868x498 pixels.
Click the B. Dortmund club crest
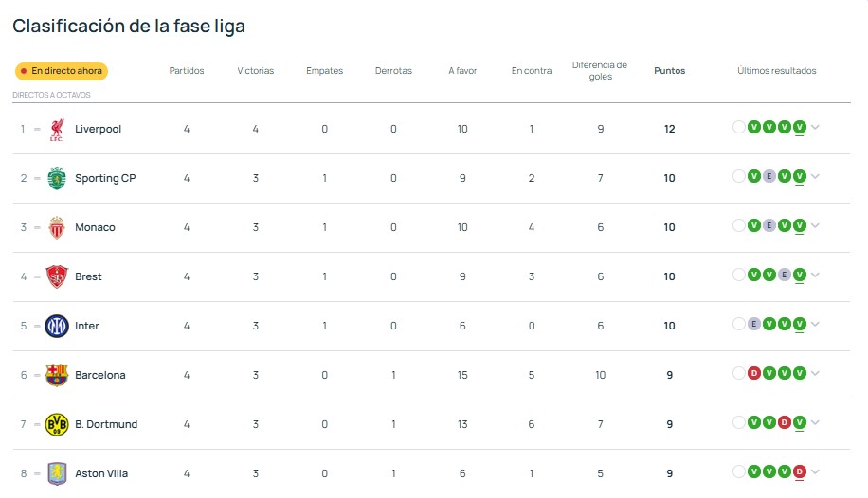point(57,424)
